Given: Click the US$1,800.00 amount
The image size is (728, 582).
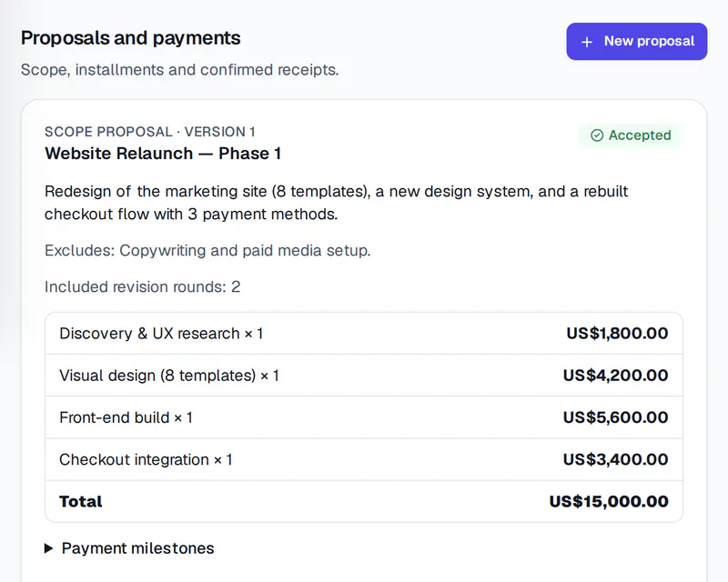Looking at the screenshot, I should click(617, 333).
